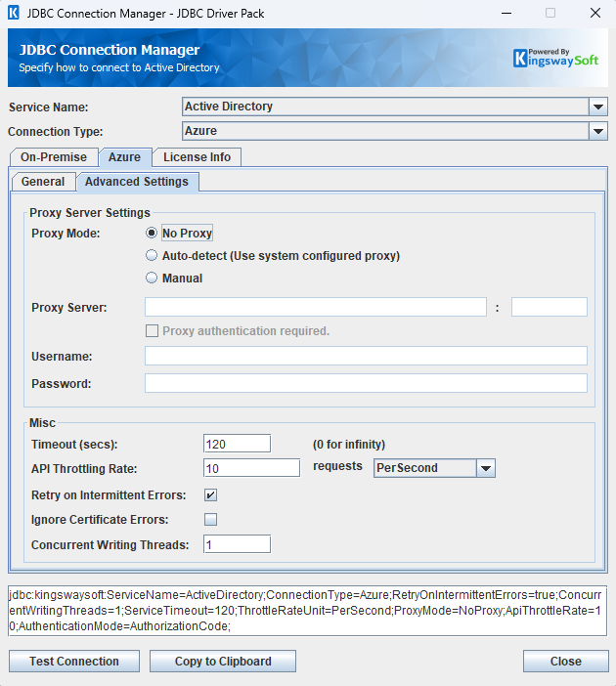Click the KingswaySoft logo in header
The width and height of the screenshot is (616, 686).
click(x=556, y=58)
